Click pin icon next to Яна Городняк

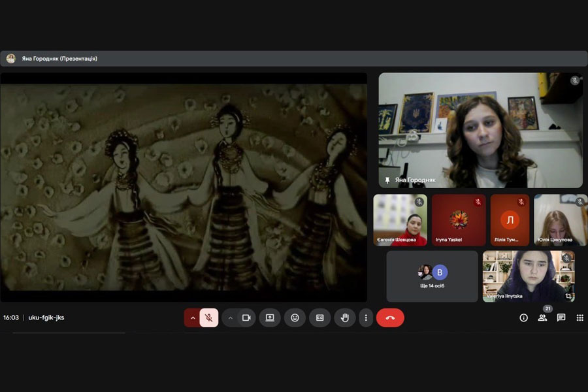pos(387,180)
